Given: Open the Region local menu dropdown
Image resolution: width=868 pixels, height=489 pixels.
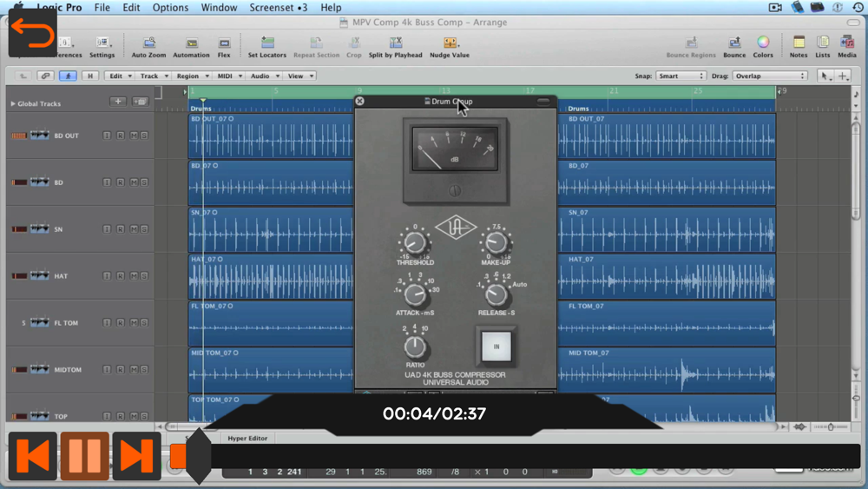Looking at the screenshot, I should [x=192, y=76].
